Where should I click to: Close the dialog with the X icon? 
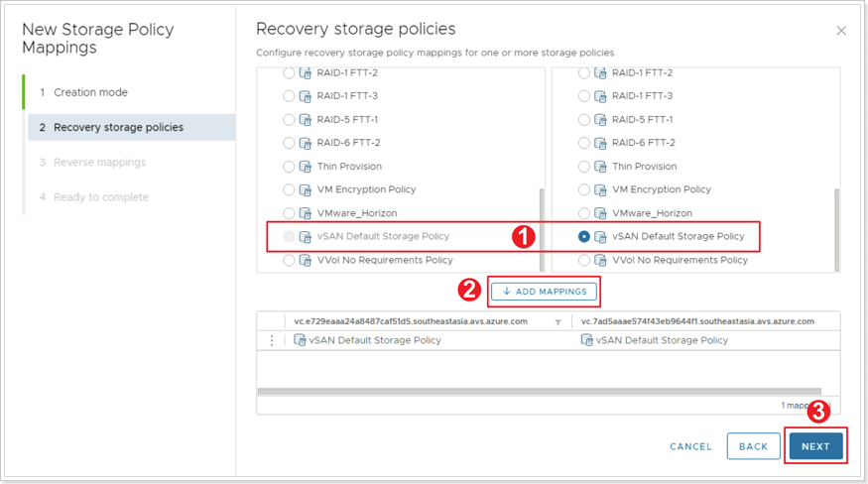[841, 31]
